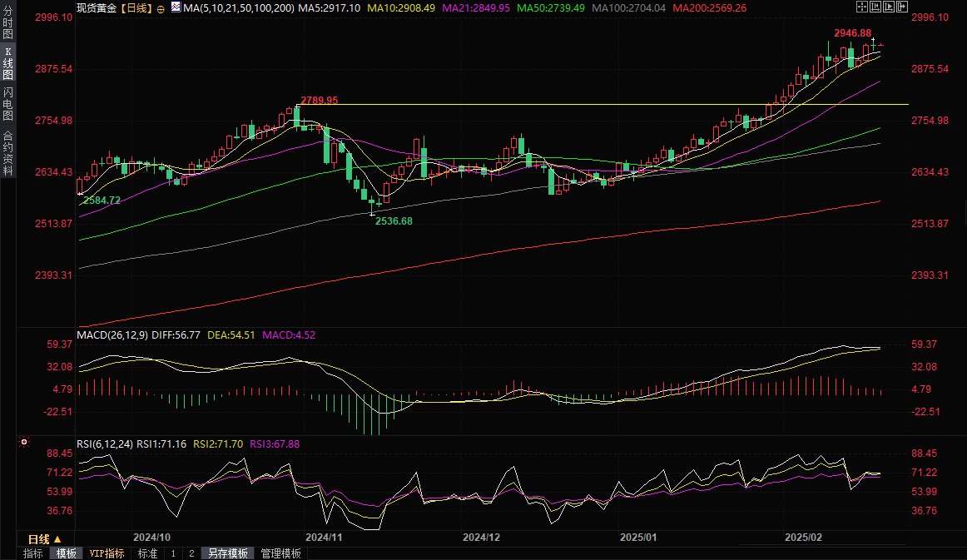This screenshot has width=967, height=560.
Task: Choose the 标准 template
Action: (147, 553)
